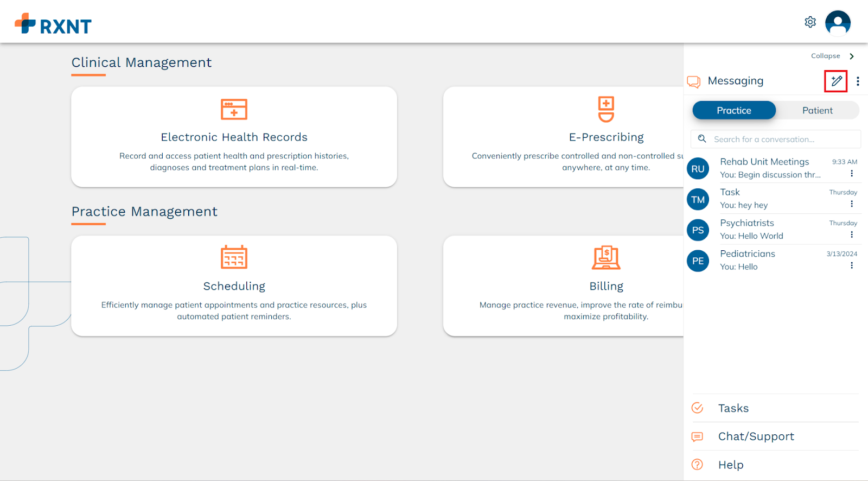Select the Task conversation title

(x=730, y=192)
